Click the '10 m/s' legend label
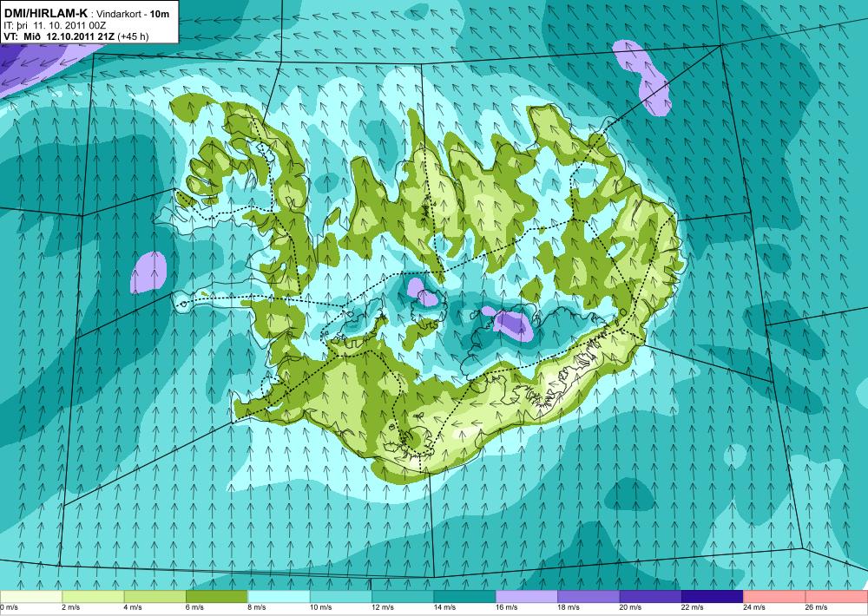The width and height of the screenshot is (868, 616). tap(321, 607)
